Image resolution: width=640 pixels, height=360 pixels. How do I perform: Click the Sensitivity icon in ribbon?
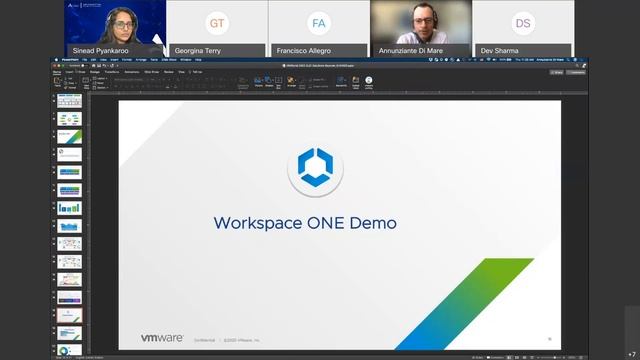coord(341,80)
